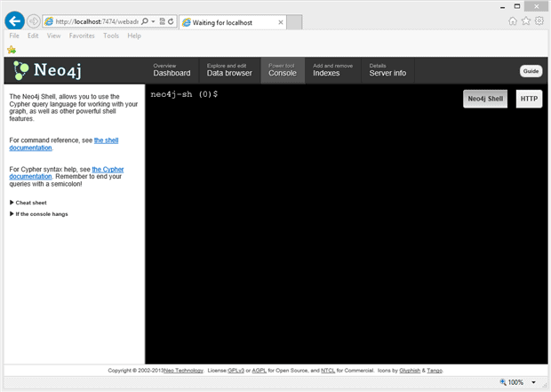Screen dimensions: 551x392
Task: Click the browser address bar URL
Action: [97, 21]
